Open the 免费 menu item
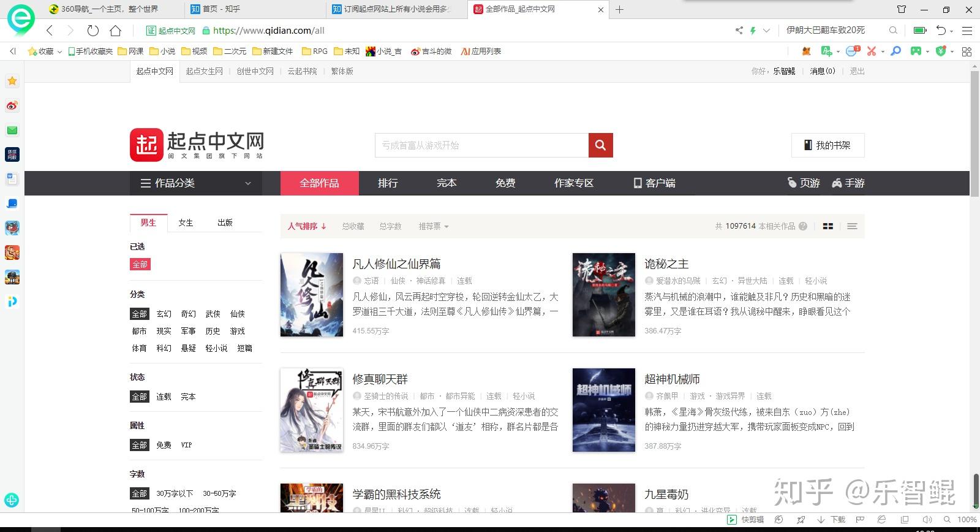Viewport: 980px width, 532px height. pyautogui.click(x=505, y=183)
